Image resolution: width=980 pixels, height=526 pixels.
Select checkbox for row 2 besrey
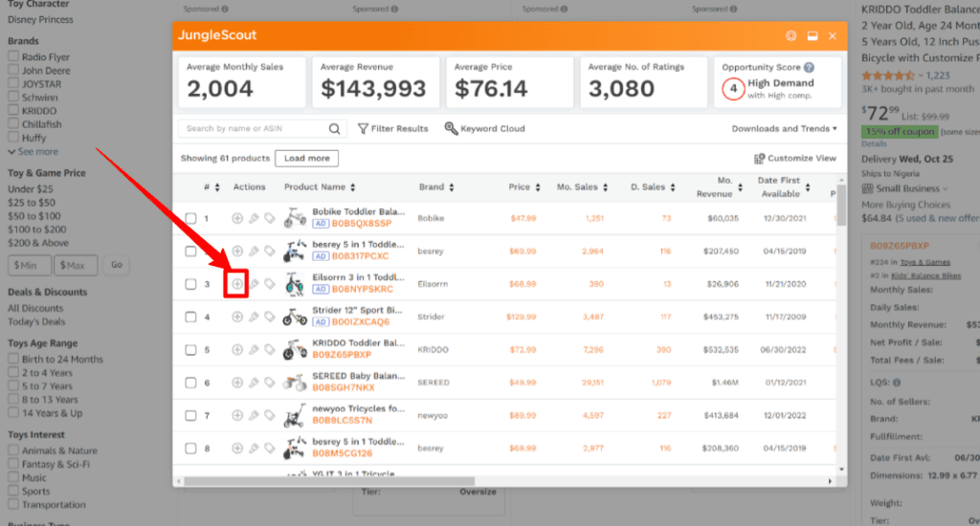(x=190, y=252)
